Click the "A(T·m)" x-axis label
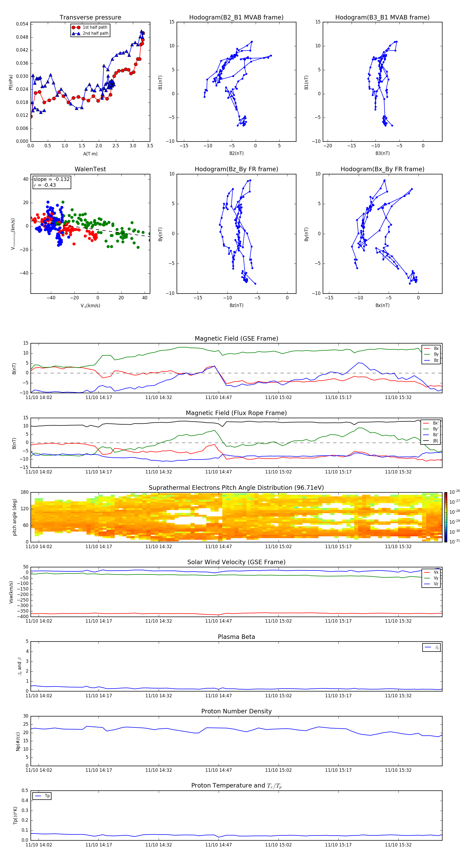473x868 pixels. (90, 154)
